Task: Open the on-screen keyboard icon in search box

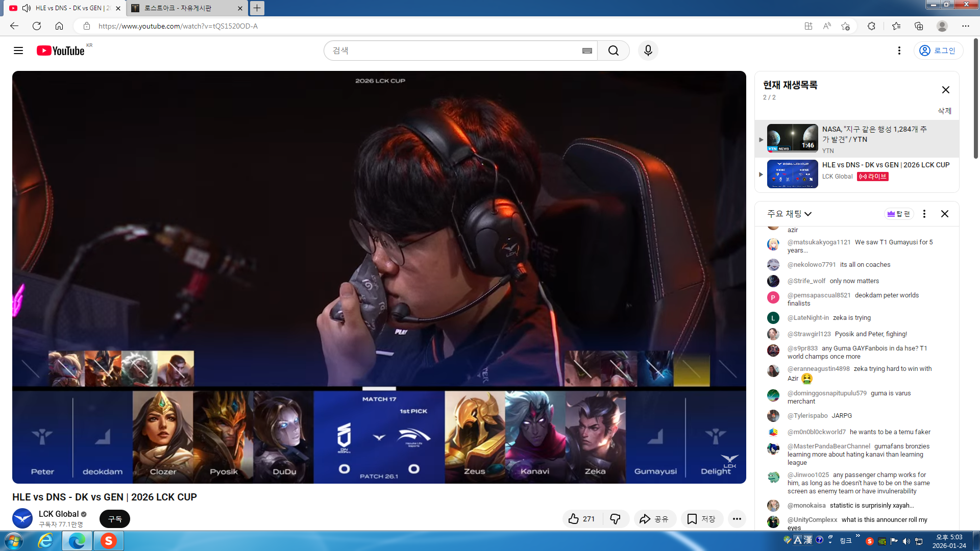Action: pyautogui.click(x=587, y=51)
